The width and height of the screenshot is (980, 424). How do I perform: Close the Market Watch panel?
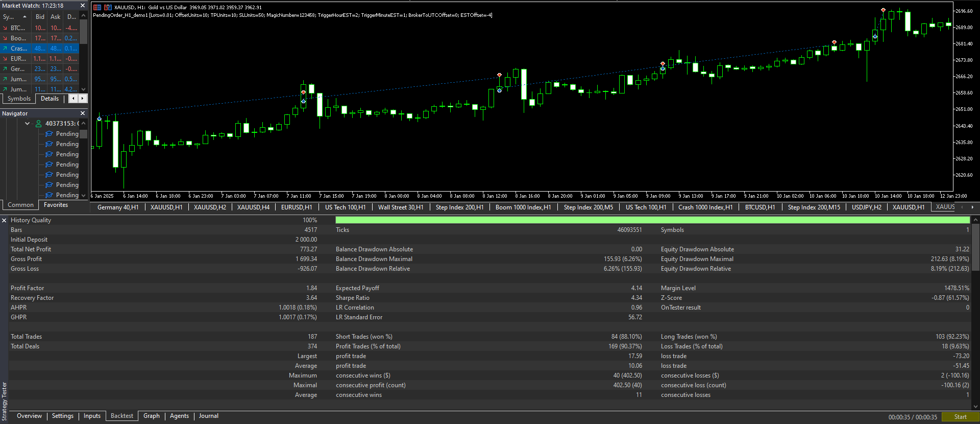(83, 6)
